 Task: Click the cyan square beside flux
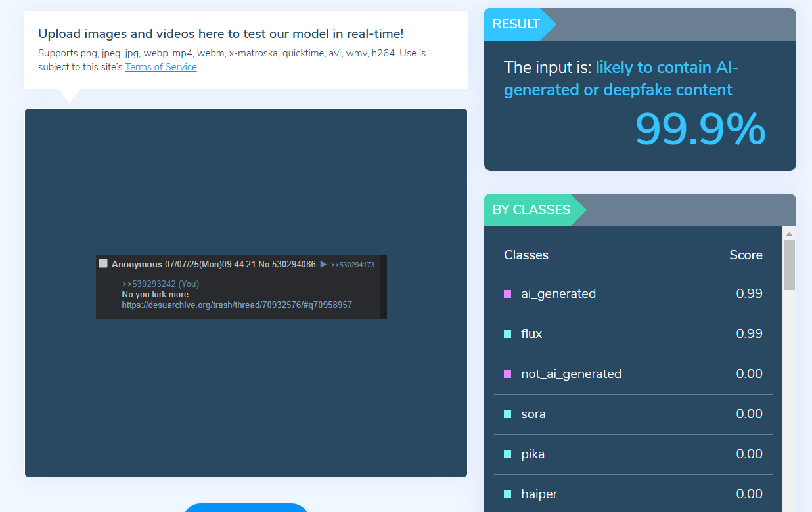click(507, 334)
